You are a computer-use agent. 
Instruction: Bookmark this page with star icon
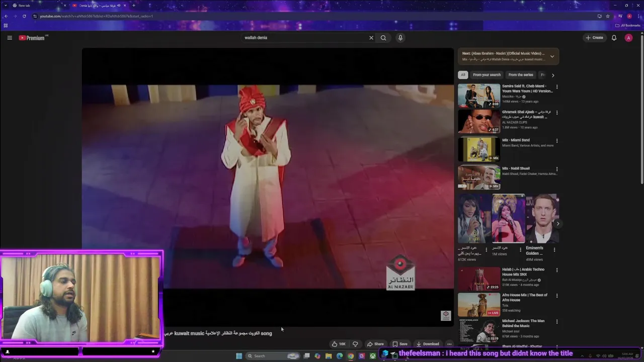(608, 16)
